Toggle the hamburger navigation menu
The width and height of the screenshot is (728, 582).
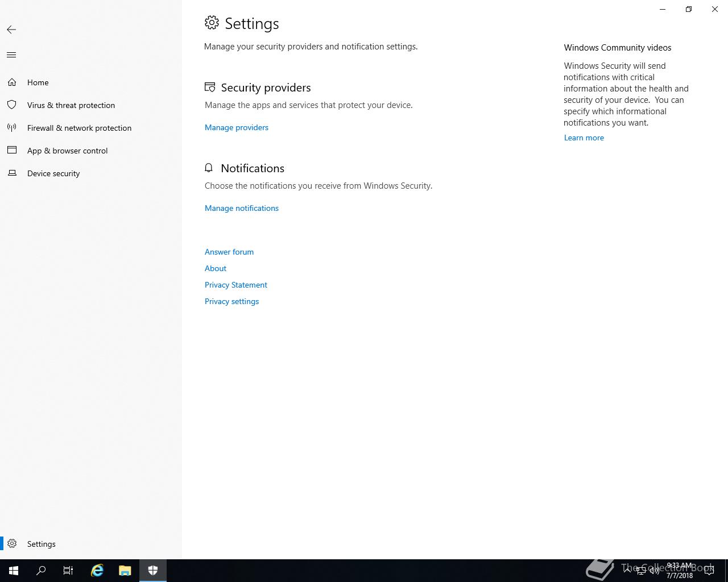11,55
